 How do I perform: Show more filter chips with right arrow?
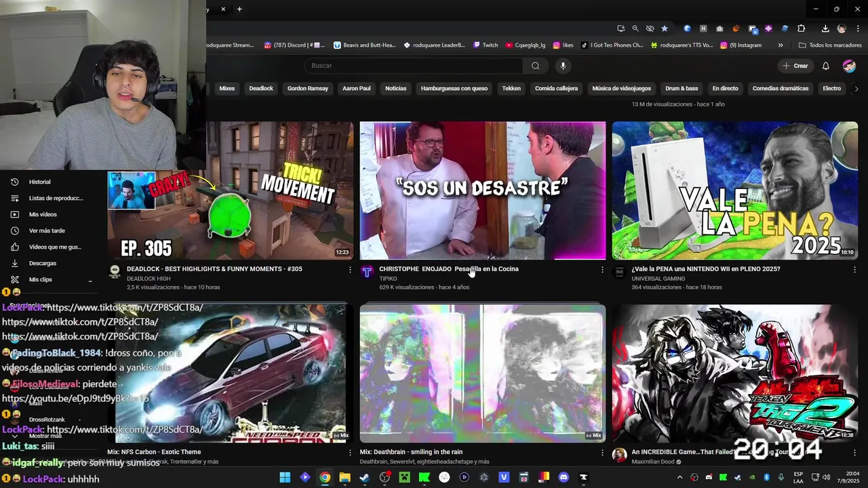856,88
